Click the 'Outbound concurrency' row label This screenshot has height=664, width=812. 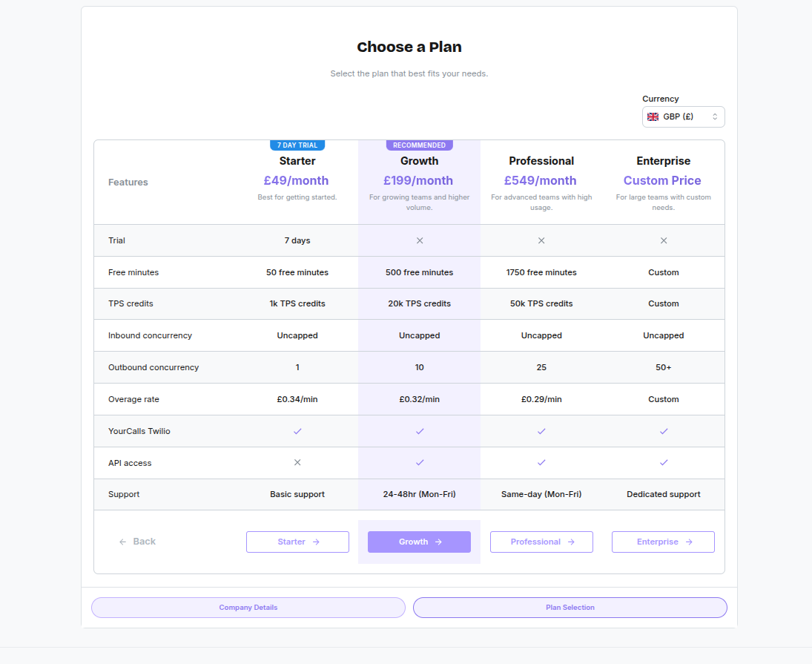(154, 367)
